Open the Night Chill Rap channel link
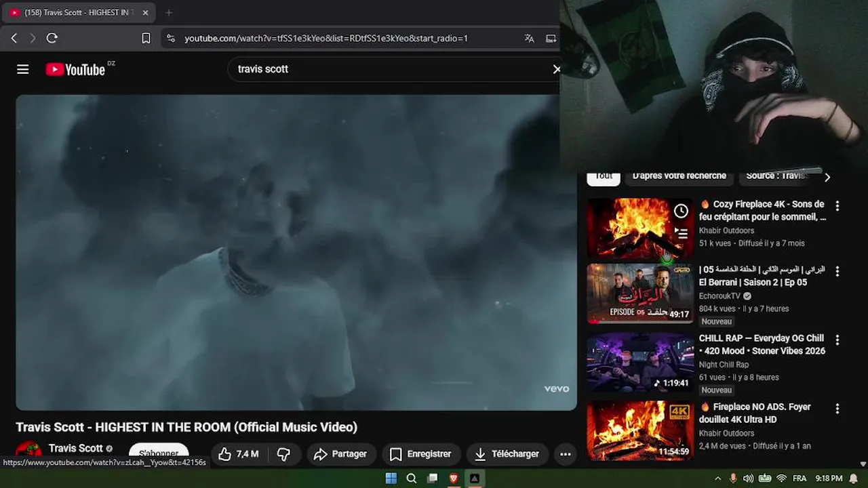The height and width of the screenshot is (488, 868). pyautogui.click(x=724, y=365)
